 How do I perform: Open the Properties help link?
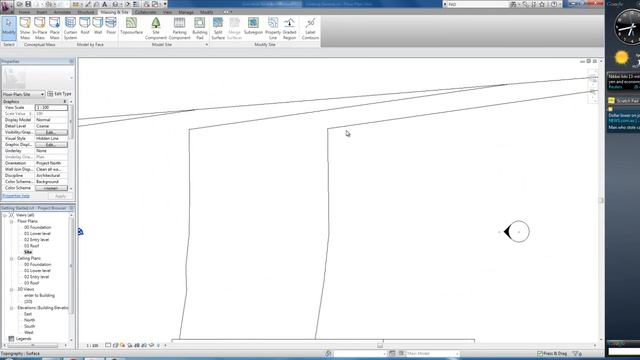pyautogui.click(x=16, y=196)
